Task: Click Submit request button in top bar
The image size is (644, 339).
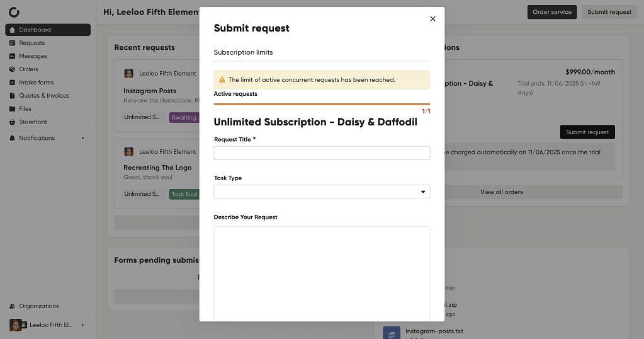Action: (609, 12)
